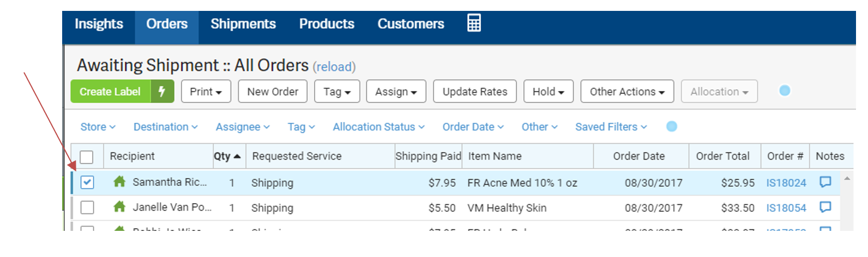
Task: Click the home icon beside Janelle Van Po...
Action: (119, 206)
